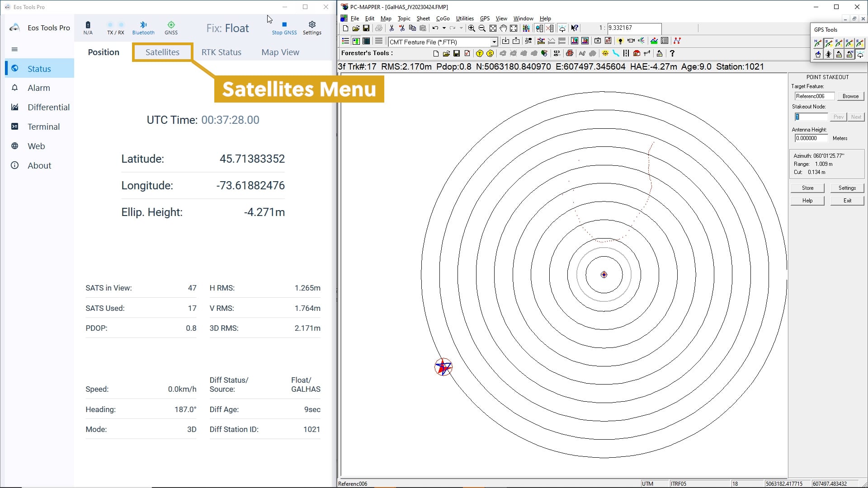Toggle the sheet table view button
Screen dimensions: 868x488
366,41
